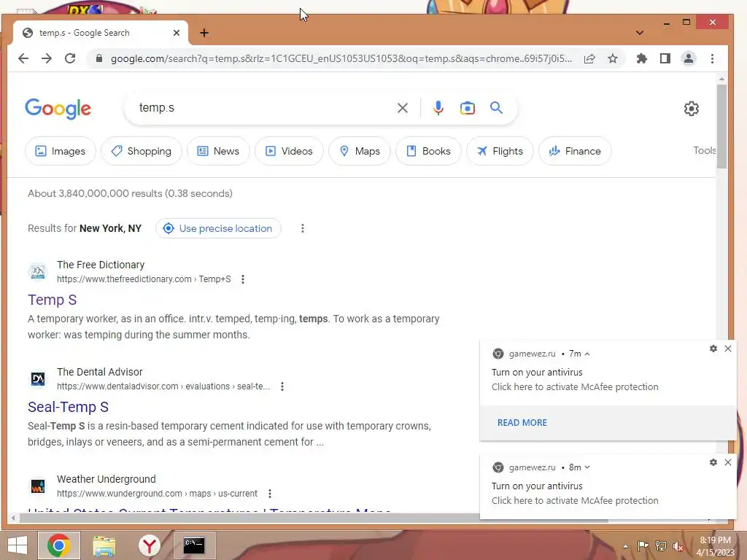Open the Temp S dictionary result
Screen dimensions: 747x560
(x=52, y=300)
